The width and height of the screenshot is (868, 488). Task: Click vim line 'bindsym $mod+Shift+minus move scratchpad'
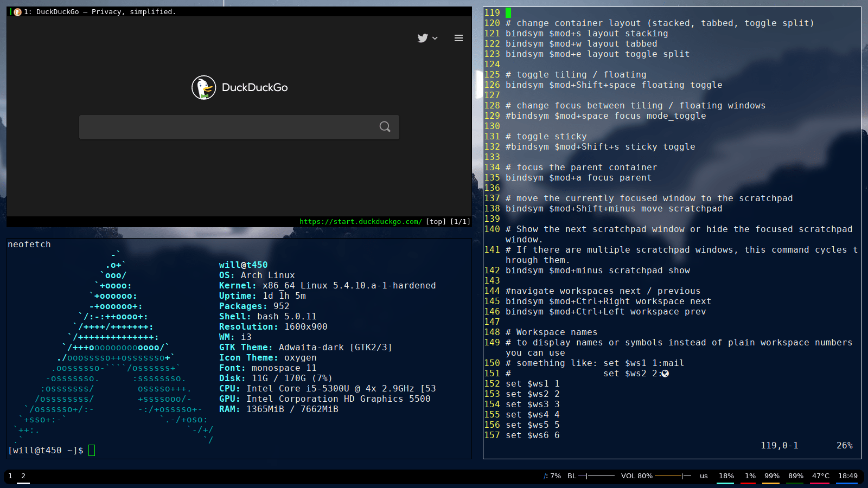(614, 209)
